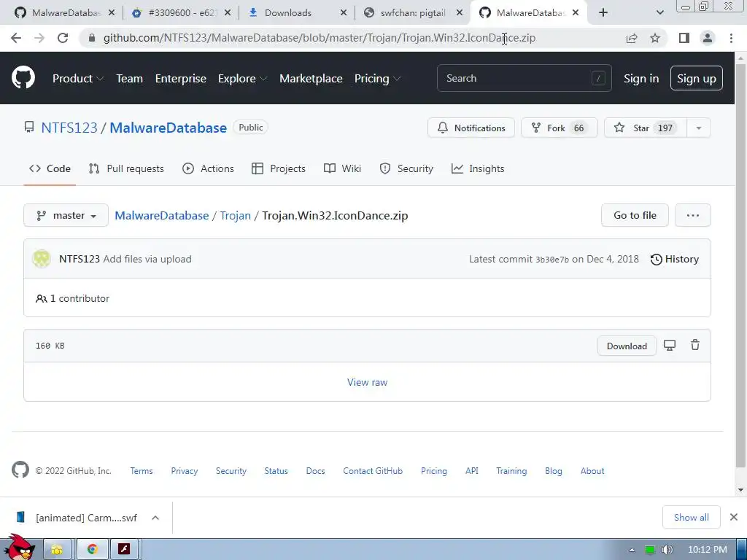
Task: Click the volume speaker tray icon
Action: click(668, 550)
